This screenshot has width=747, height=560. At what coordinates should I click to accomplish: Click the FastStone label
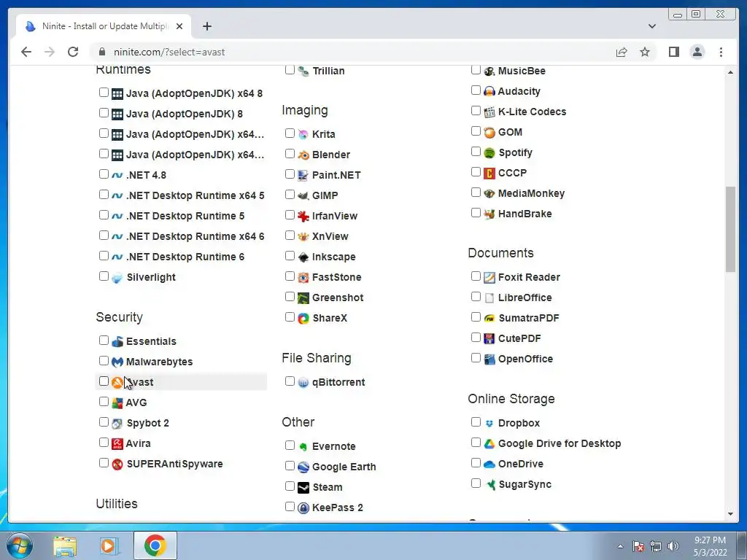(x=337, y=278)
